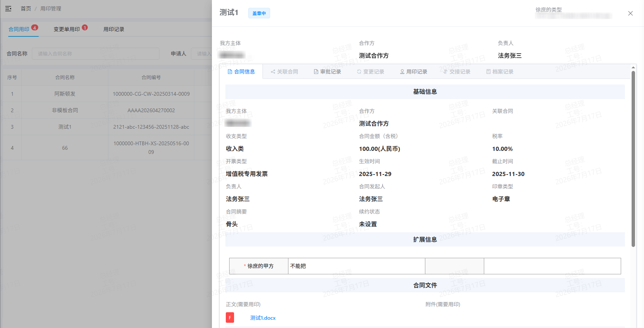Switch to the 合同信息 tab
The height and width of the screenshot is (328, 644).
pyautogui.click(x=241, y=72)
